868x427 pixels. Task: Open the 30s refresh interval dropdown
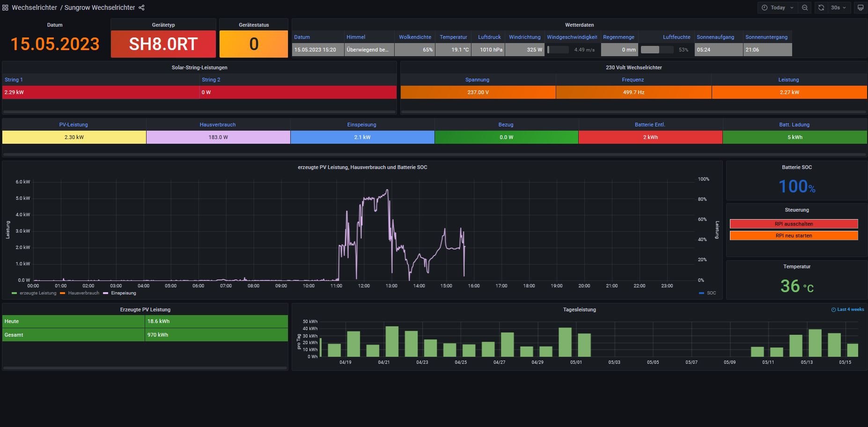coord(838,7)
